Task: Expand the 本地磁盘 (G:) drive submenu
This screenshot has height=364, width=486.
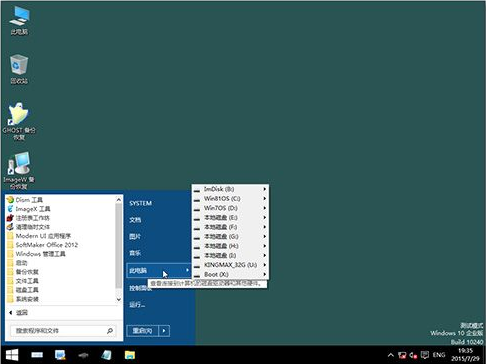Action: 230,236
